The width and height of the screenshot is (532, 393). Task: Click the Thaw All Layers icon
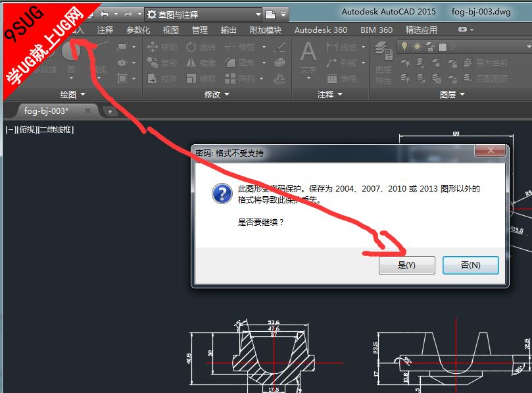click(437, 79)
